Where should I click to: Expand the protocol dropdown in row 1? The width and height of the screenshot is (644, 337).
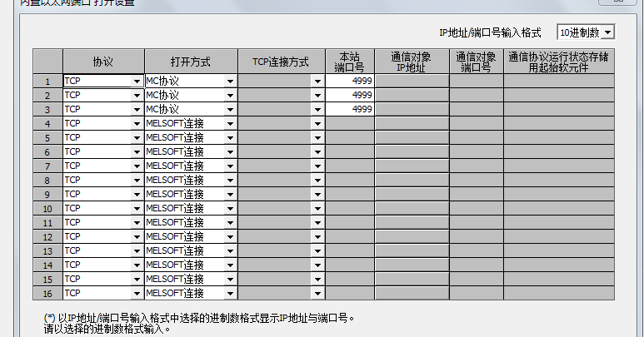click(x=137, y=82)
